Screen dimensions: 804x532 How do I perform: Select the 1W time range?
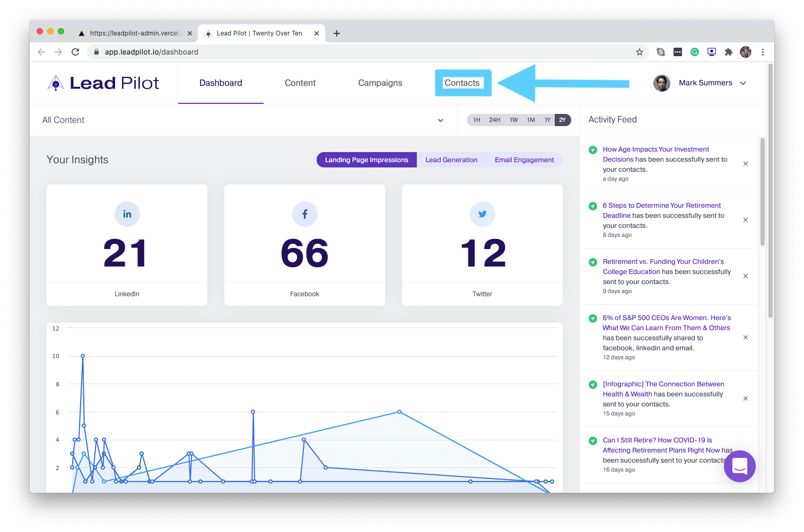click(x=513, y=120)
